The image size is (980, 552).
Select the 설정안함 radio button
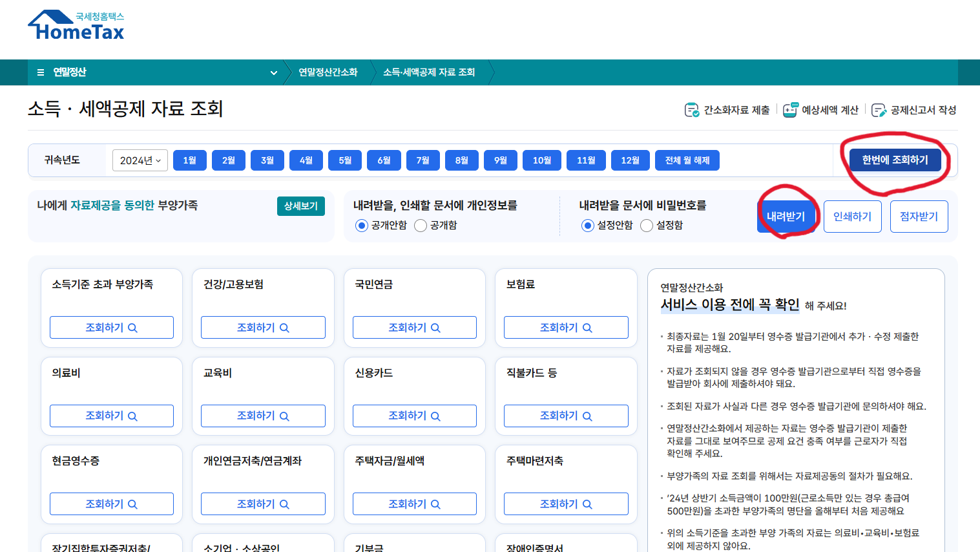(x=588, y=225)
